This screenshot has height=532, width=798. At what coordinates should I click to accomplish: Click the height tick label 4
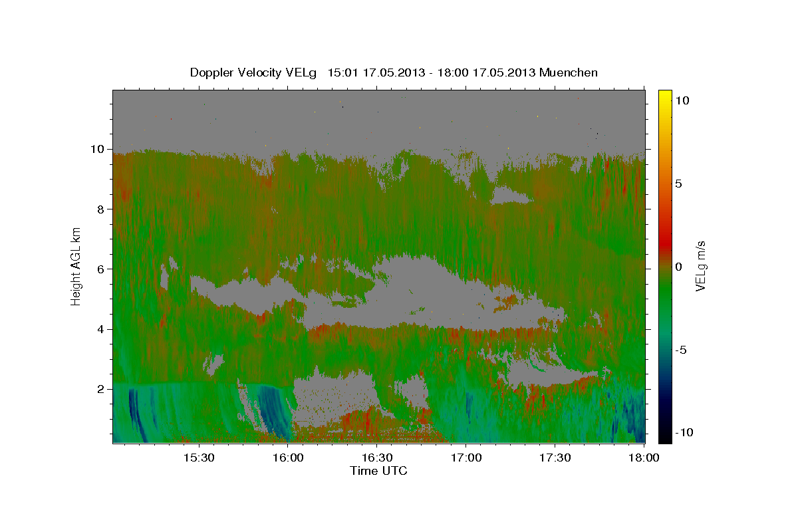point(102,329)
